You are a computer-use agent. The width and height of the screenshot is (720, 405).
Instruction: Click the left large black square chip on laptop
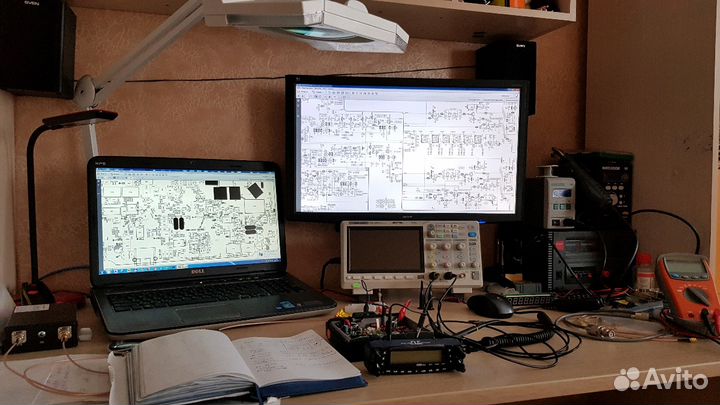click(219, 193)
